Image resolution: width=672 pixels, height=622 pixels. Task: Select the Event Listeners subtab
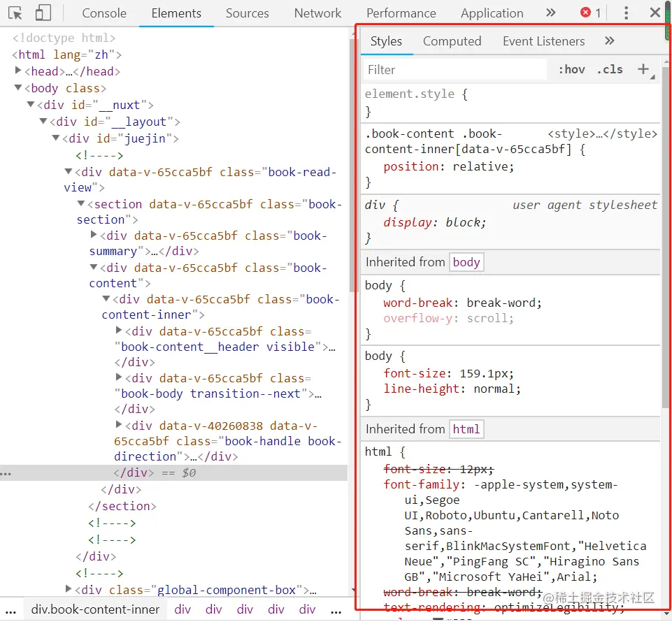pos(544,41)
